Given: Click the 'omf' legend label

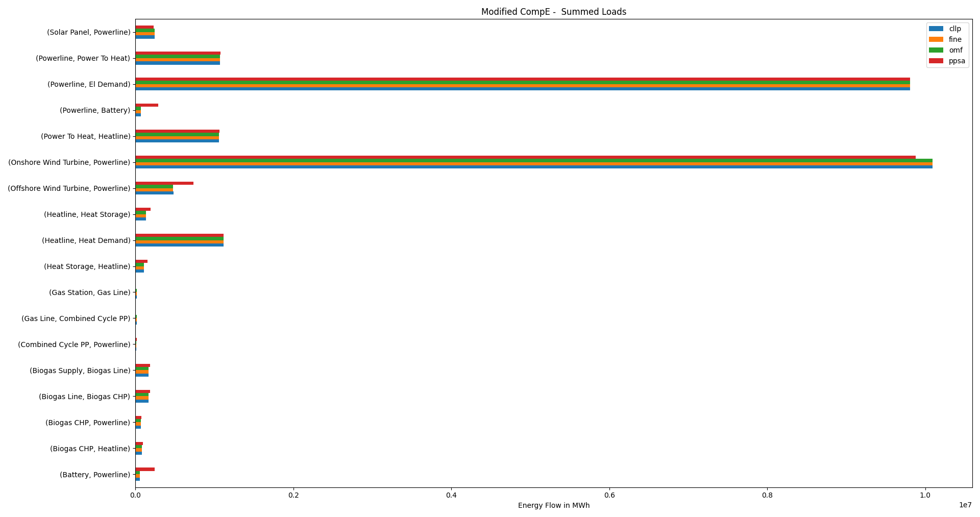Looking at the screenshot, I should (955, 50).
